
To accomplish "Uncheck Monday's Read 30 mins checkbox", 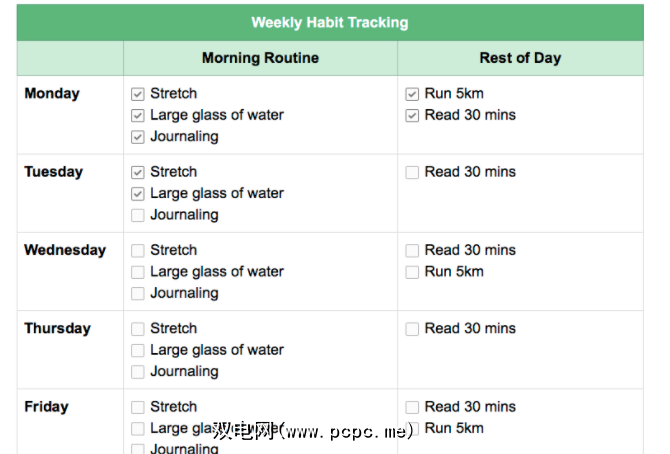I will click(x=412, y=115).
